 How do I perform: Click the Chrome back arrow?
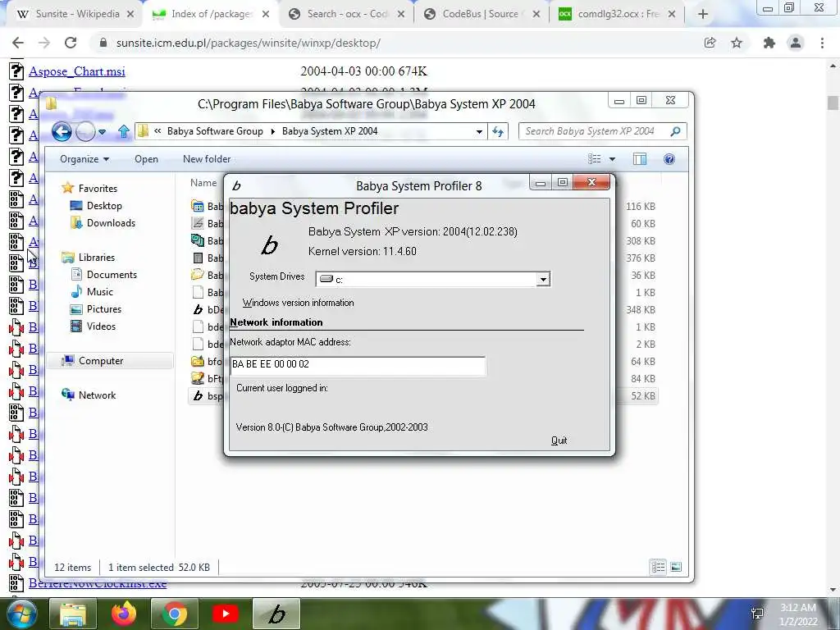coord(18,43)
